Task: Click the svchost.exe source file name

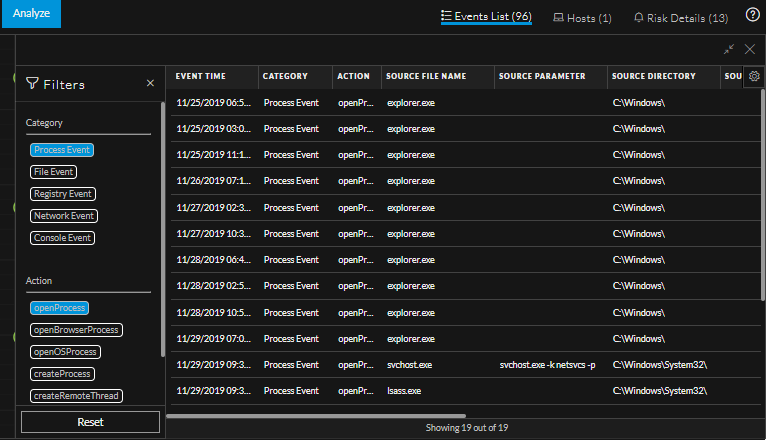Action: [x=409, y=365]
